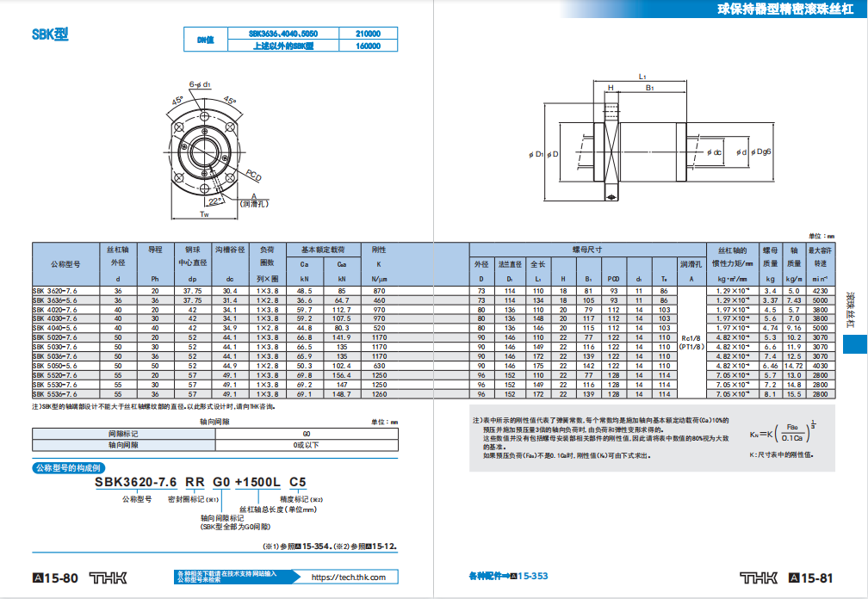Select C0a value 112.7
This screenshot has height=599, width=868.
(x=342, y=310)
